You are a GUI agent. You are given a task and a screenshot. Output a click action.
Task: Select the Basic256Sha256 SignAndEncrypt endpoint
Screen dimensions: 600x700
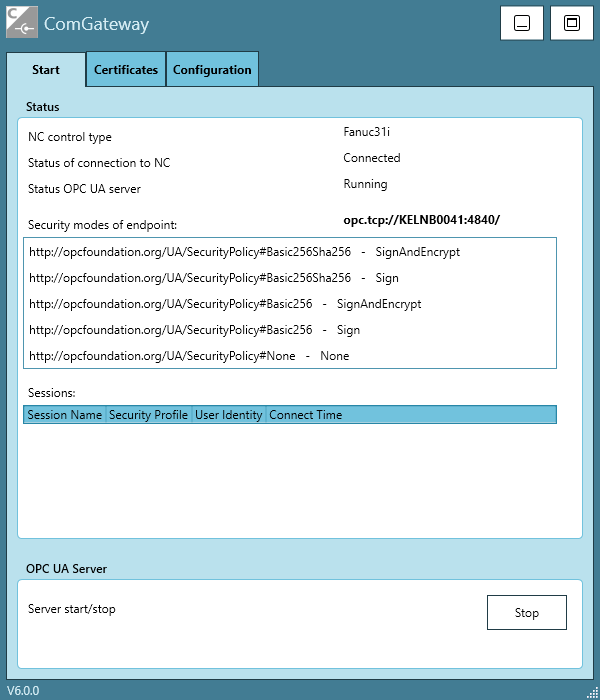pos(244,252)
